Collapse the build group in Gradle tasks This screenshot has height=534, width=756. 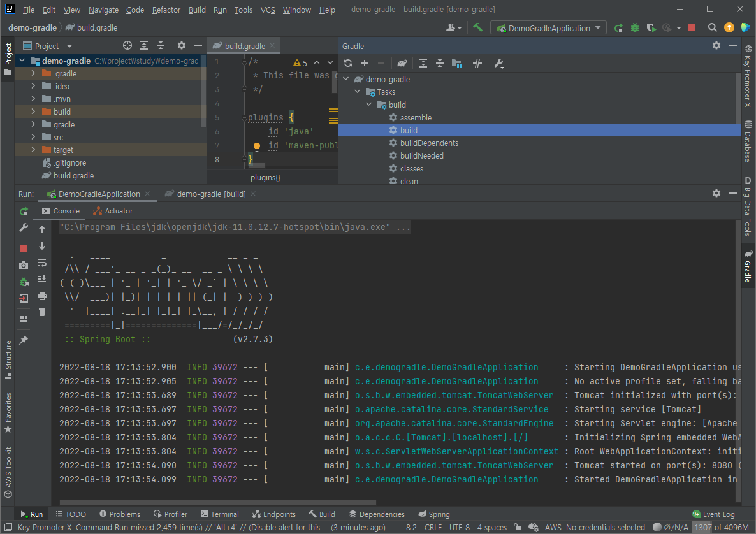(369, 105)
